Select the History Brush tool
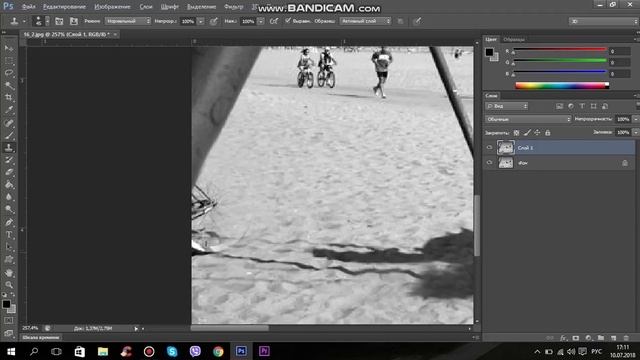The height and width of the screenshot is (360, 640). (x=9, y=160)
